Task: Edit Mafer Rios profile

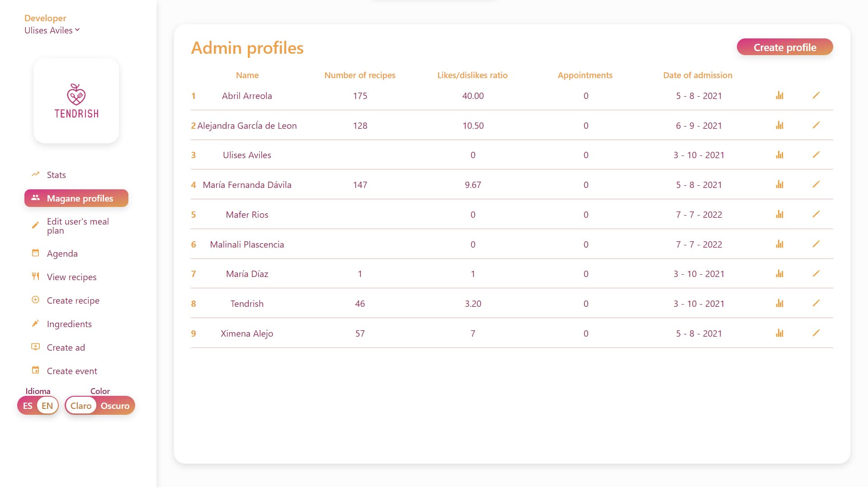Action: (816, 214)
